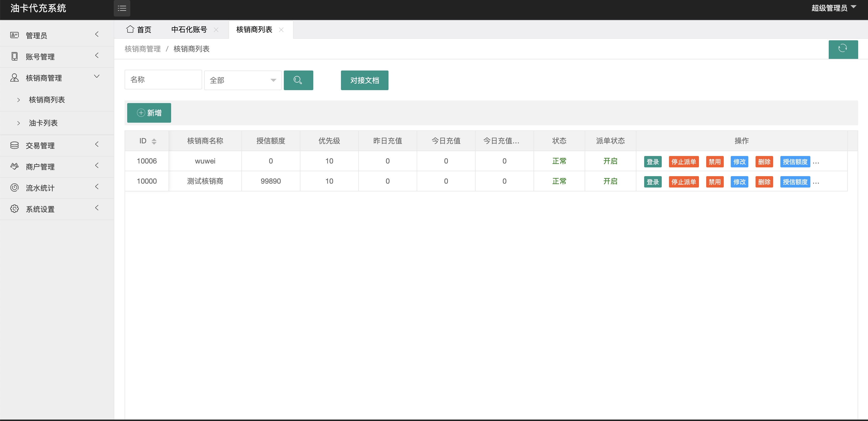Viewport: 868px width, 421px height.
Task: Toggle the ID column sort arrows
Action: tap(154, 141)
